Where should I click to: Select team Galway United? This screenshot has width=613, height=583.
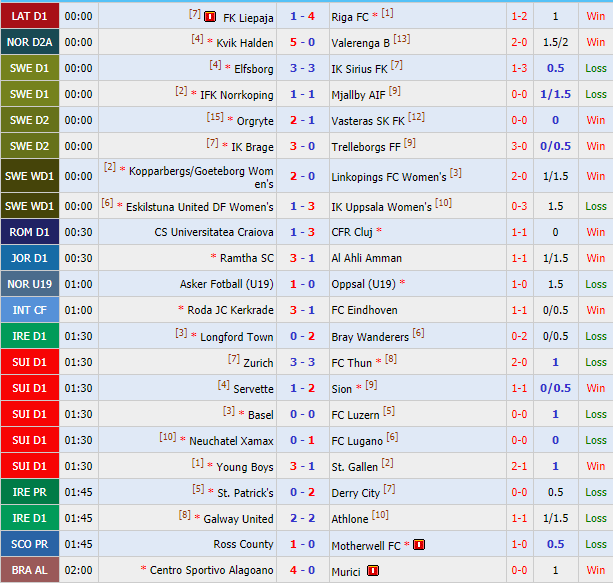tap(238, 519)
